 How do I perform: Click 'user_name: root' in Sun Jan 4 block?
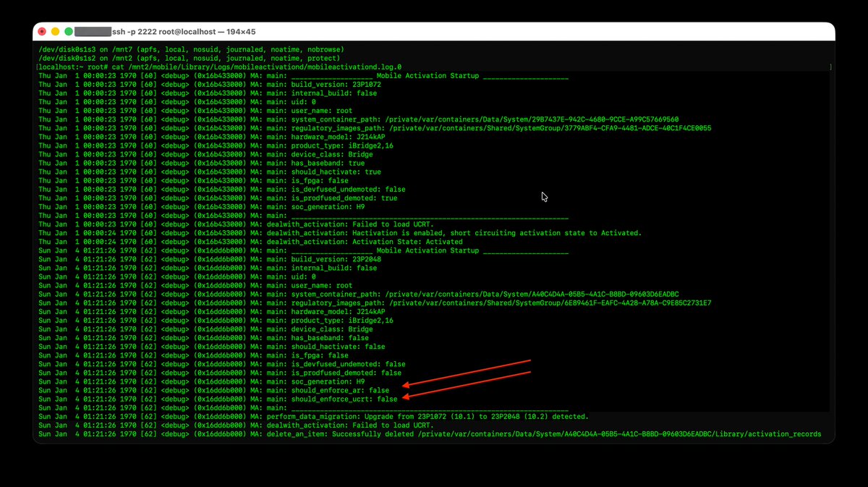point(322,286)
